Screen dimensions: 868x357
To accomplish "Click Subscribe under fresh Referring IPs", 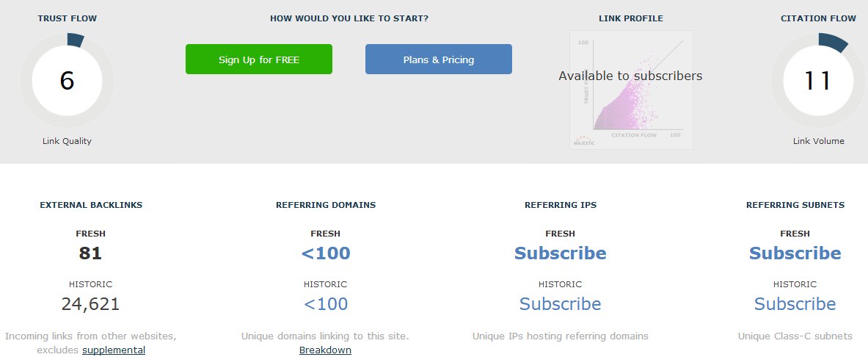I will point(561,253).
